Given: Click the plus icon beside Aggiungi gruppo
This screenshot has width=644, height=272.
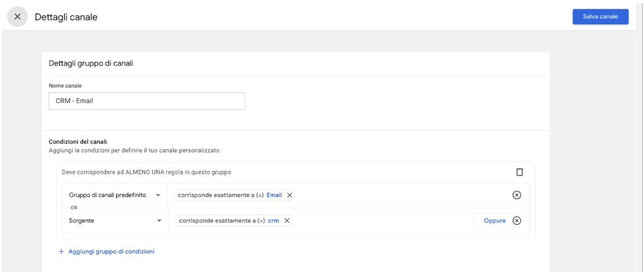Looking at the screenshot, I should [x=61, y=252].
